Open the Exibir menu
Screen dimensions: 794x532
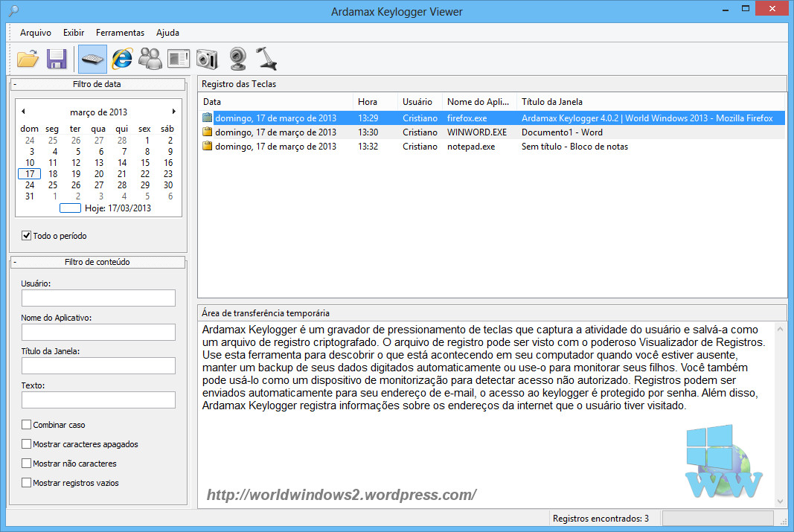(74, 33)
